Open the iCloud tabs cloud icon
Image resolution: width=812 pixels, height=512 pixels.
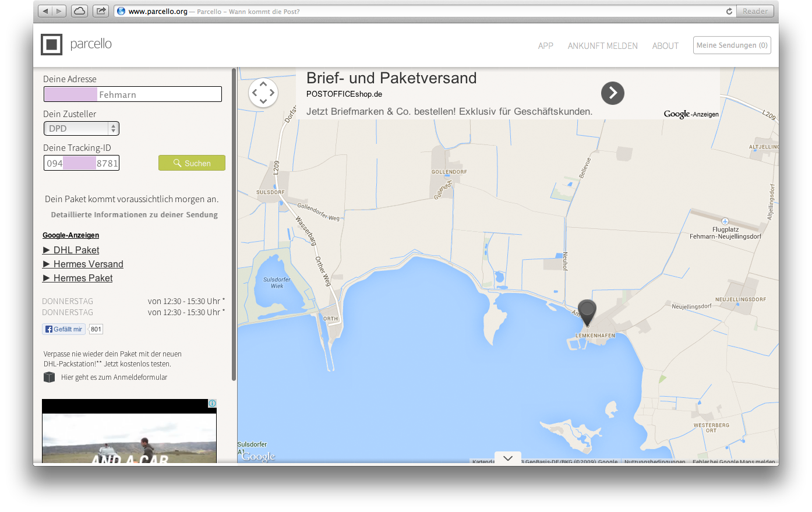(80, 11)
